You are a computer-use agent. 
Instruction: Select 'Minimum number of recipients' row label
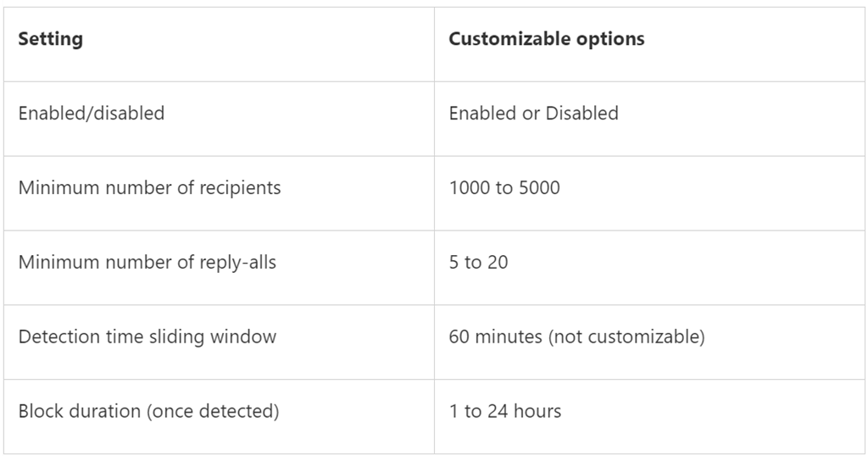click(149, 187)
